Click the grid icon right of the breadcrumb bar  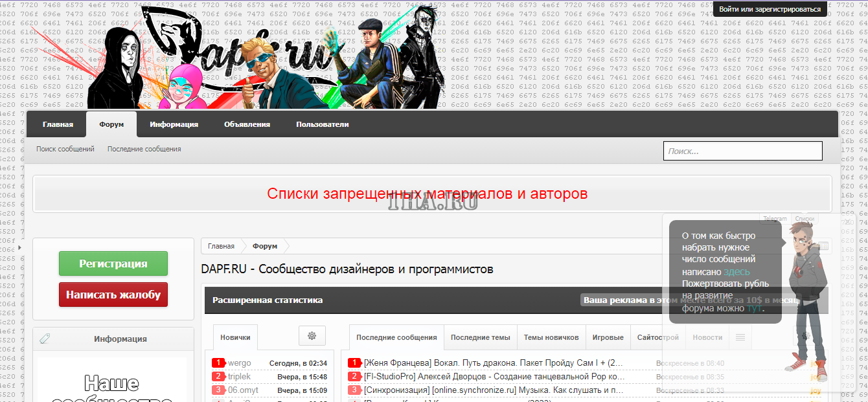pos(823,247)
